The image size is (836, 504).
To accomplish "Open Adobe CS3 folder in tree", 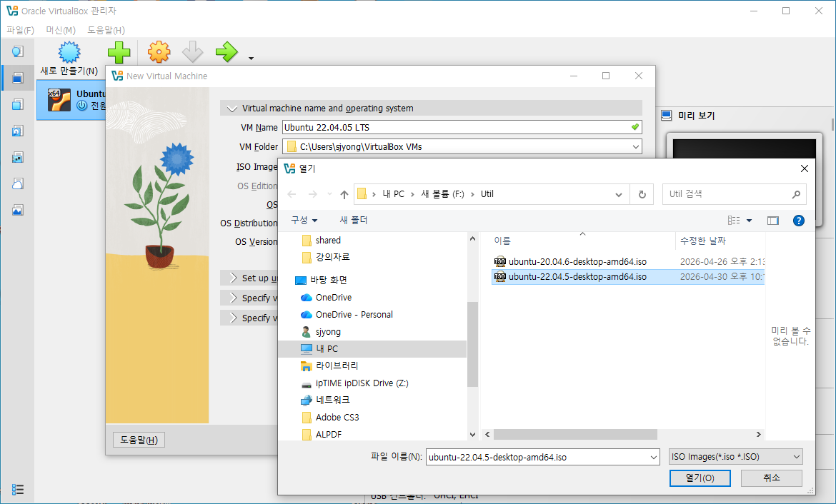I will (330, 417).
